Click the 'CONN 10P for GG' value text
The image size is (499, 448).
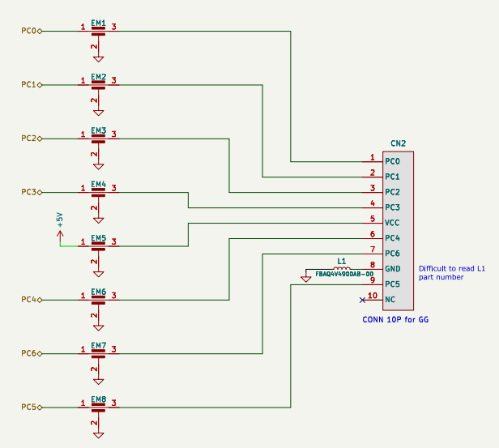[x=395, y=320]
